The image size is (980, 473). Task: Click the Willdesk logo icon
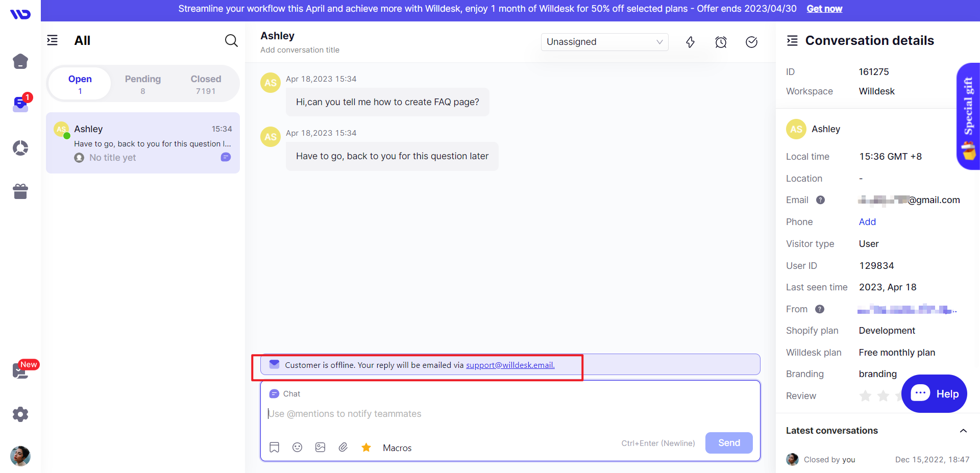pyautogui.click(x=20, y=14)
